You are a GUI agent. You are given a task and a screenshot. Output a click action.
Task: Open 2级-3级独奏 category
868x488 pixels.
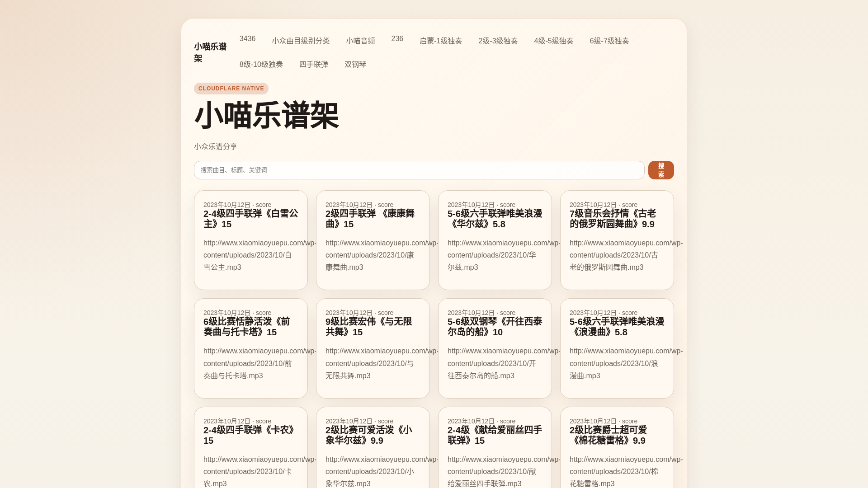point(498,41)
